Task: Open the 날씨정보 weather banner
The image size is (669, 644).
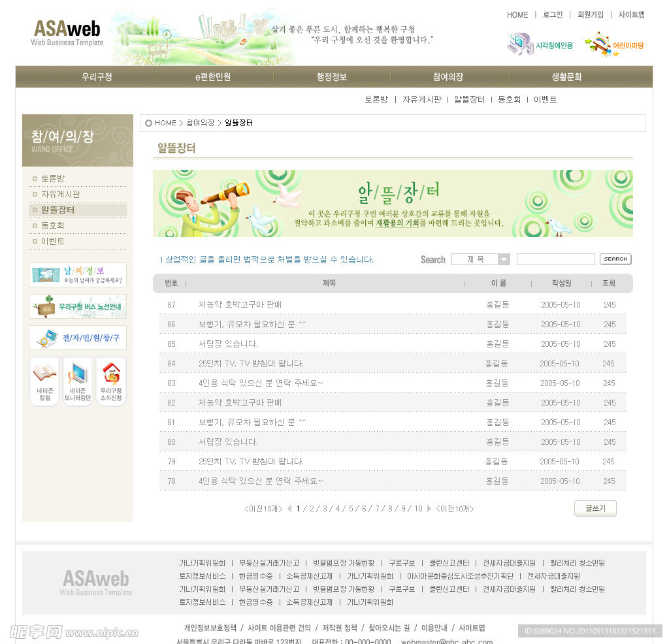Action: [78, 275]
